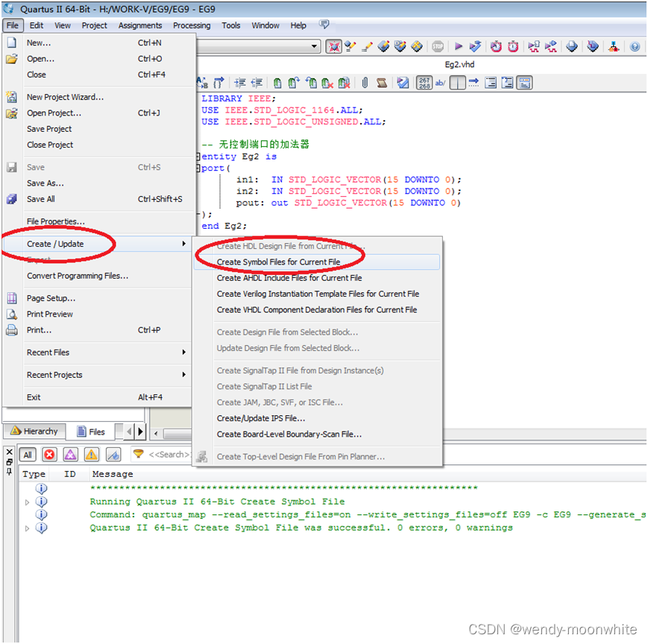Expand the Recent Projects submenu
648x644 pixels.
pos(63,374)
